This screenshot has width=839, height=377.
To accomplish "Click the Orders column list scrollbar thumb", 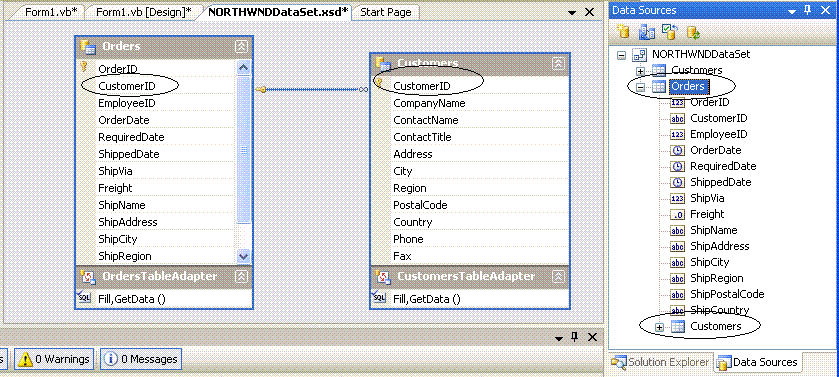I will point(243,150).
